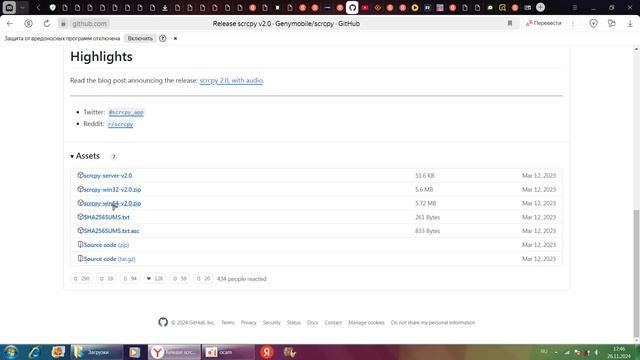The image size is (640, 360).
Task: Download Source code (zip)
Action: point(106,245)
